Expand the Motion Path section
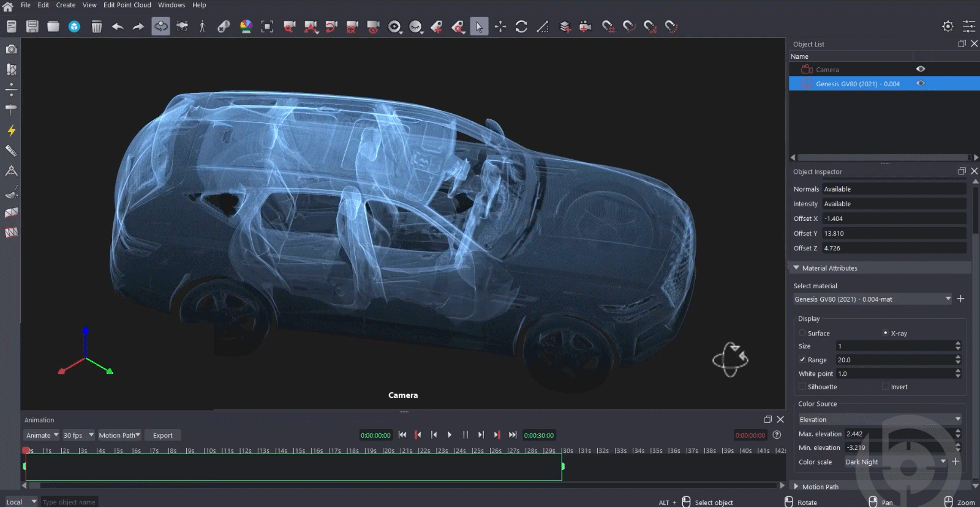The image size is (980, 508). (796, 487)
